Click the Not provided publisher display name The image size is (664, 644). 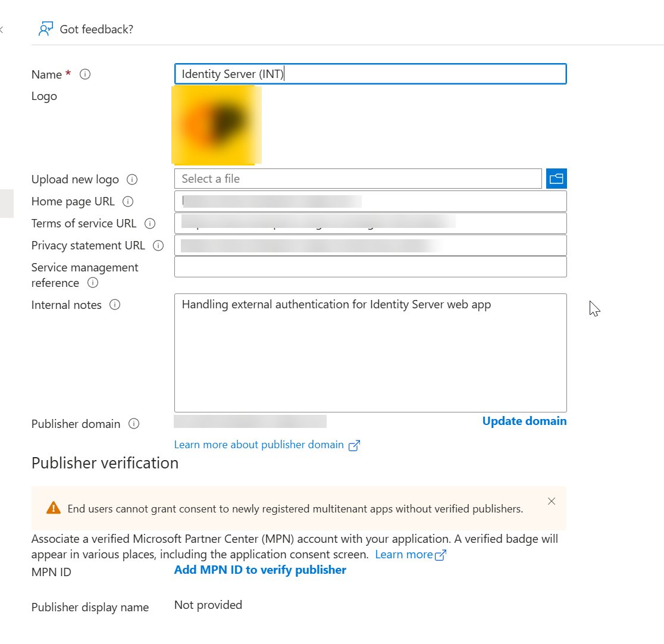208,605
